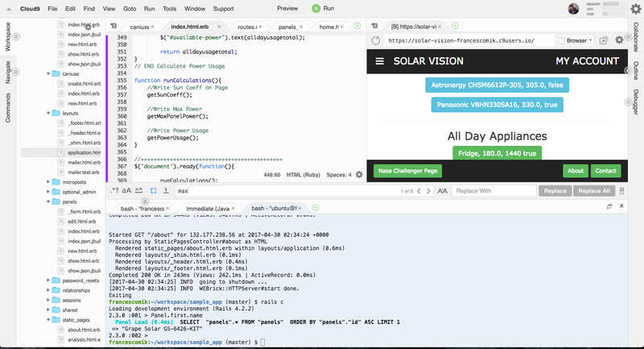Screen dimensions: 644x349
Task: Click Nasa Challenger Page button in preview
Action: point(410,171)
